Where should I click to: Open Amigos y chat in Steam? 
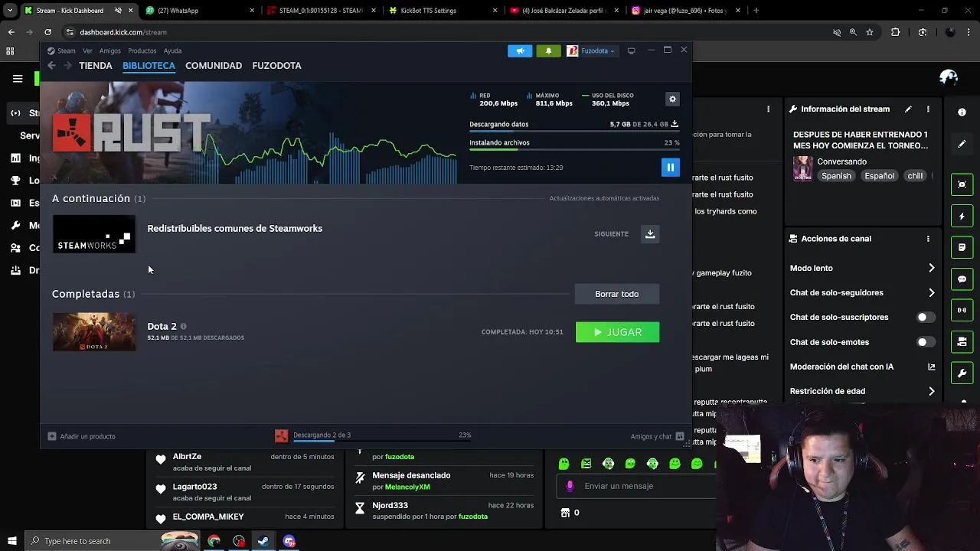click(657, 436)
